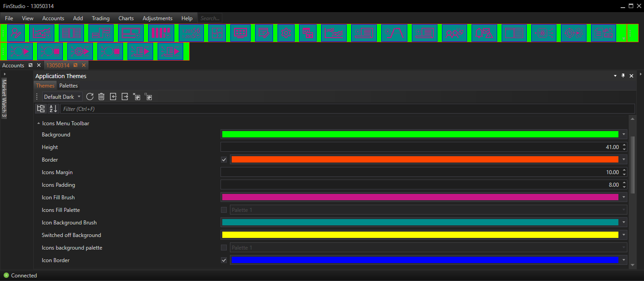
Task: Open the Icon Background Brush color dropdown arrow
Action: [x=623, y=223]
